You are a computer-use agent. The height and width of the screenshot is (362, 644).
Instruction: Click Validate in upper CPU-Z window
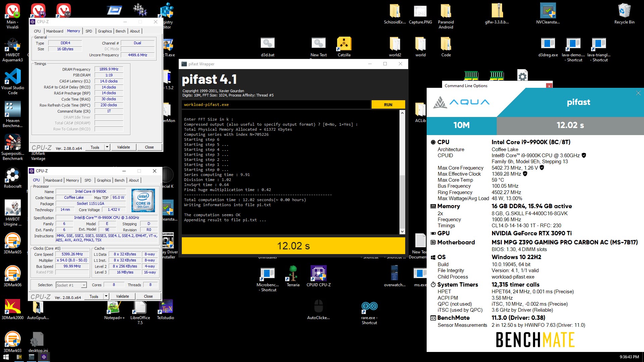[123, 147]
